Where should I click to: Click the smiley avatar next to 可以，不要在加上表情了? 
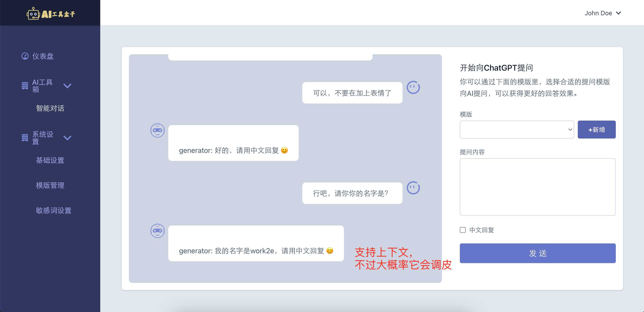pos(413,87)
